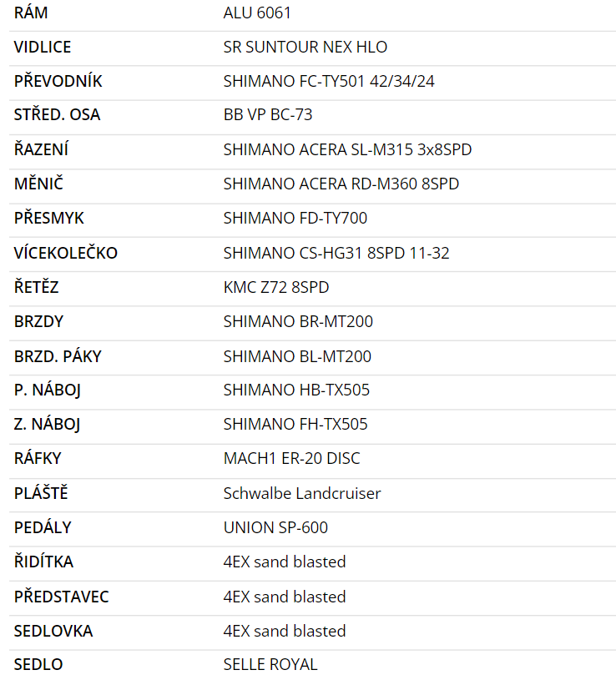Select SHIMANO FC-TY501 42/34/24 value

tap(329, 82)
